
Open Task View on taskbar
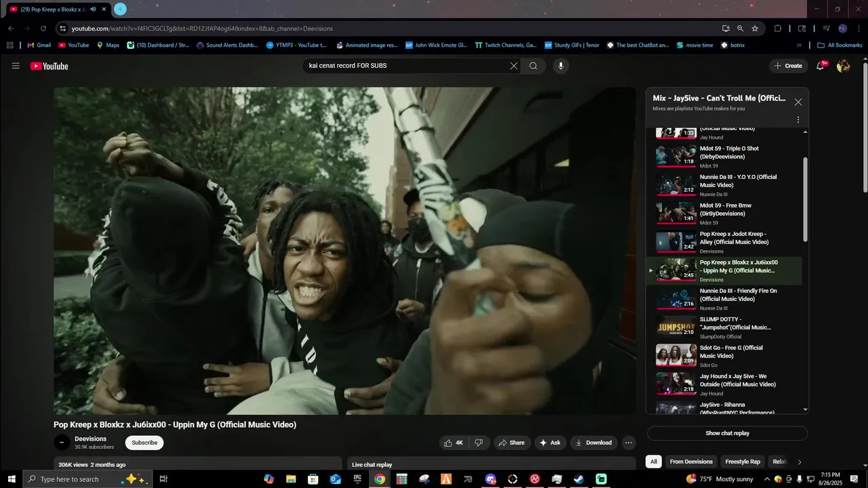tap(163, 479)
